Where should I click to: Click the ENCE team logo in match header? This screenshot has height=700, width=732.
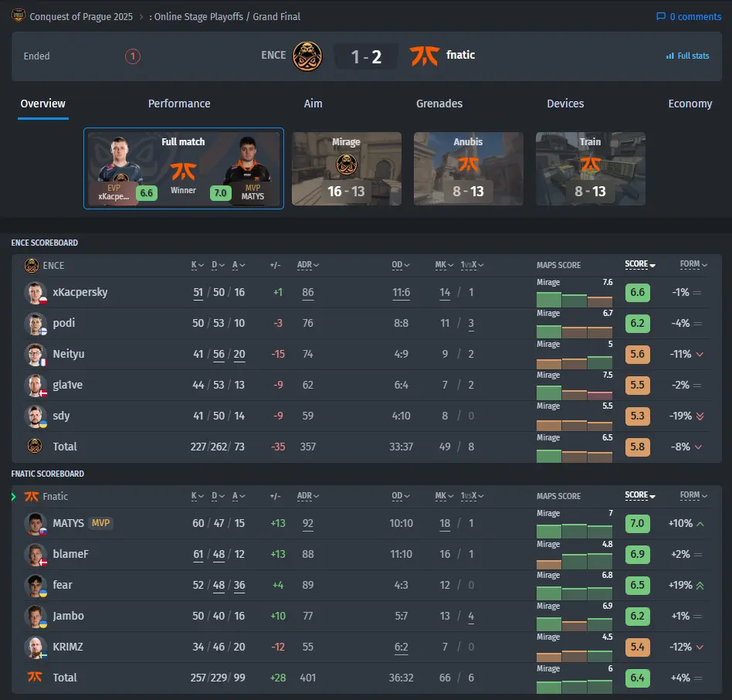point(307,56)
